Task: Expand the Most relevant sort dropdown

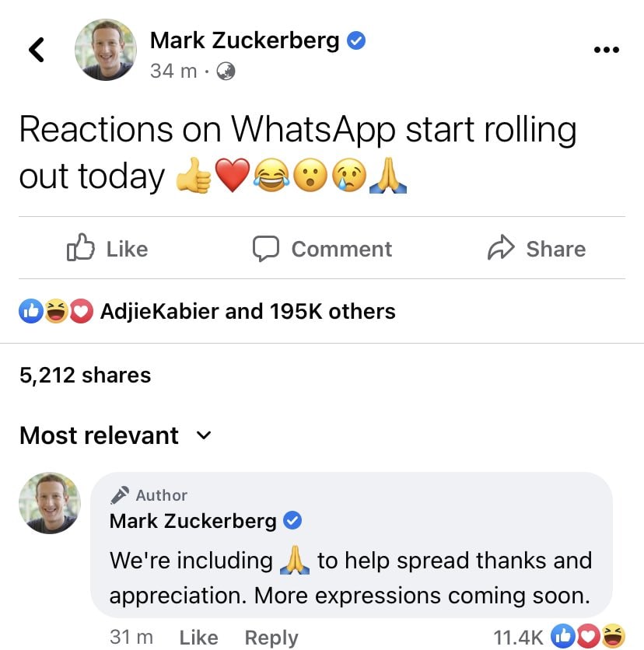Action: click(x=115, y=435)
